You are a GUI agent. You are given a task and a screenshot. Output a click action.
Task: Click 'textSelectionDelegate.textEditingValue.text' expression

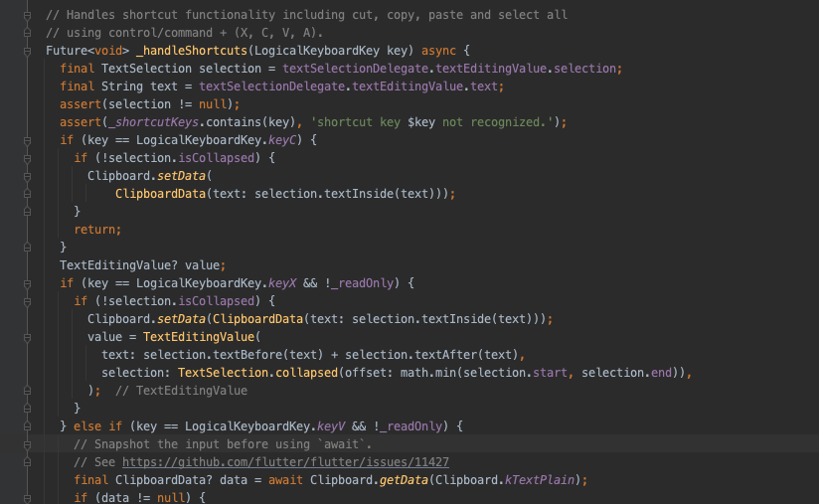coord(349,86)
